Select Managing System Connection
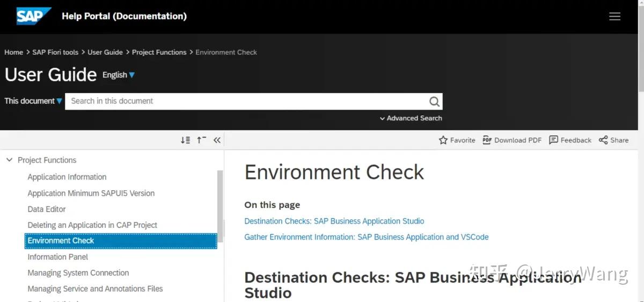 (78, 273)
